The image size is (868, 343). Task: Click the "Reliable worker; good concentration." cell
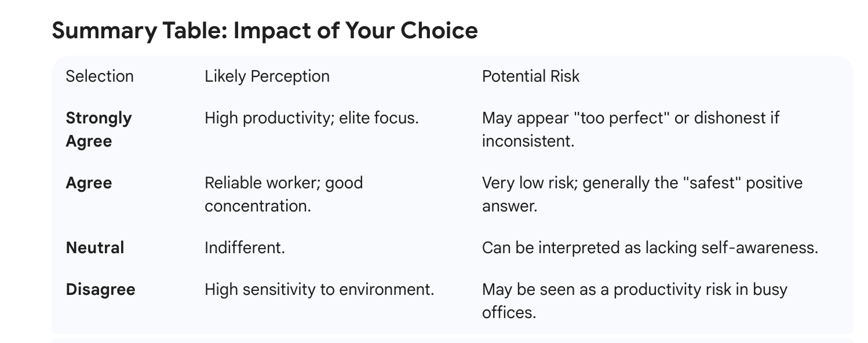283,194
